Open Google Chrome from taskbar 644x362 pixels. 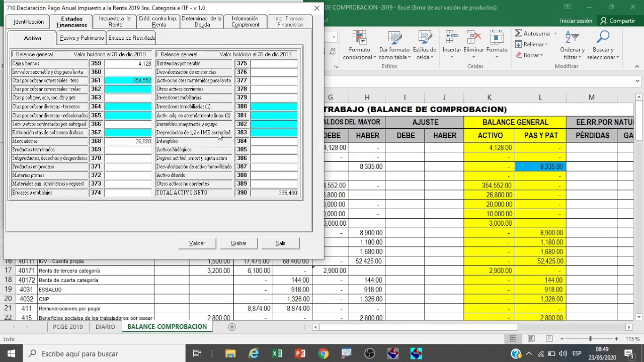pos(324,353)
